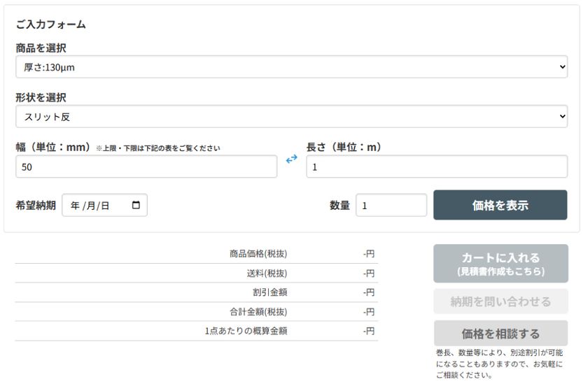
Task: Click the ご入力フォーム heading
Action: click(x=50, y=24)
